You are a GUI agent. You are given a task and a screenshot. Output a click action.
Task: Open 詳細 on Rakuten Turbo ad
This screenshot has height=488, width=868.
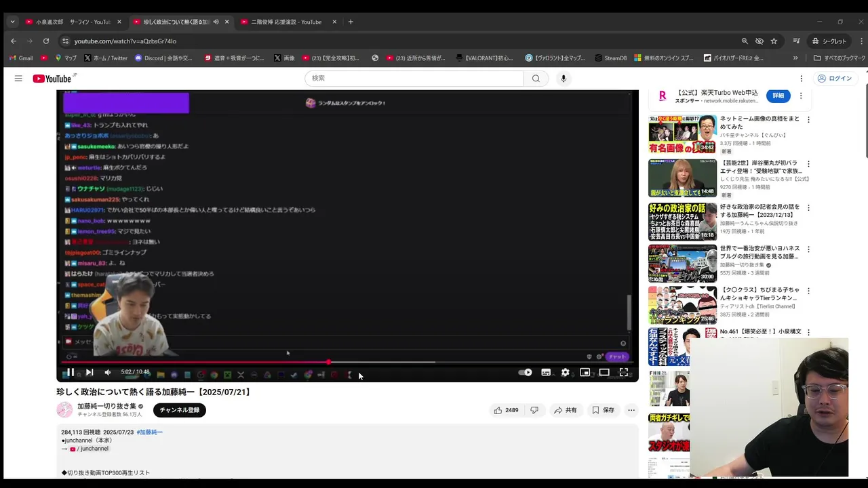click(x=778, y=96)
